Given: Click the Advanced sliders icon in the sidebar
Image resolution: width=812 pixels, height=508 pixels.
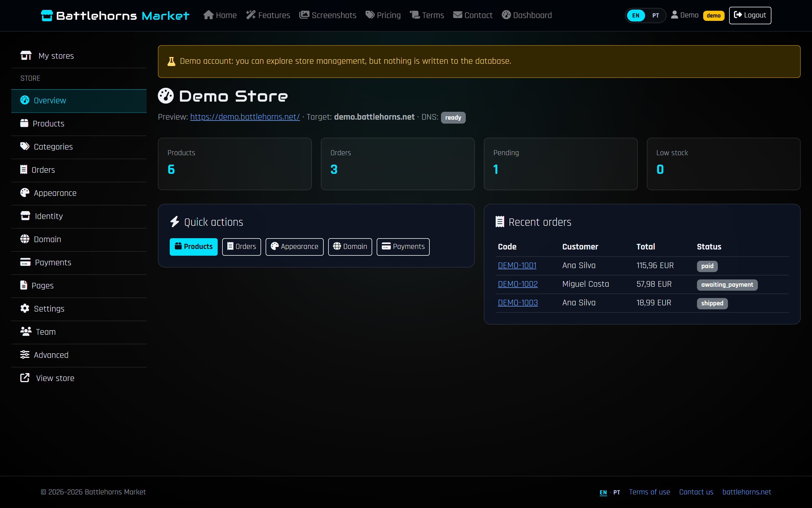Looking at the screenshot, I should point(25,354).
